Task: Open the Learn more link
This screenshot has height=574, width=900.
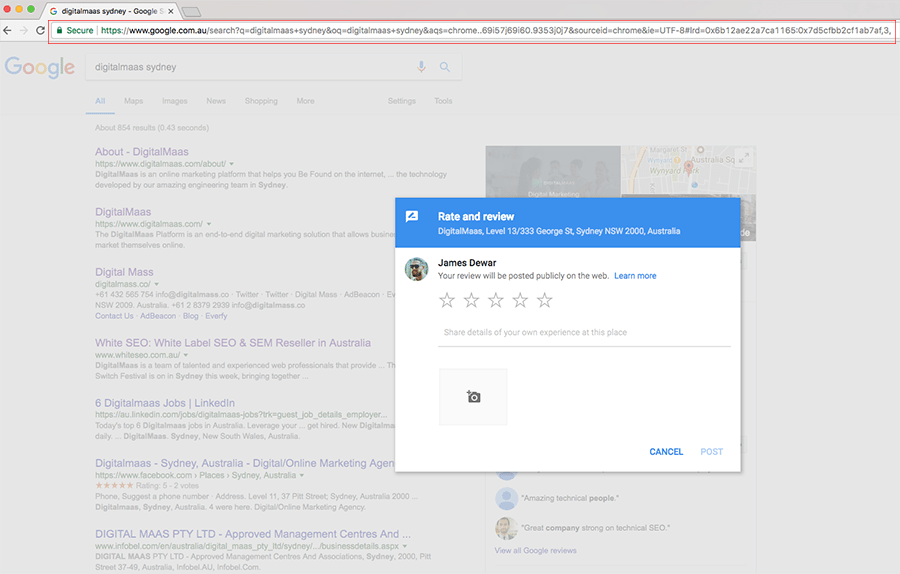Action: pyautogui.click(x=635, y=276)
